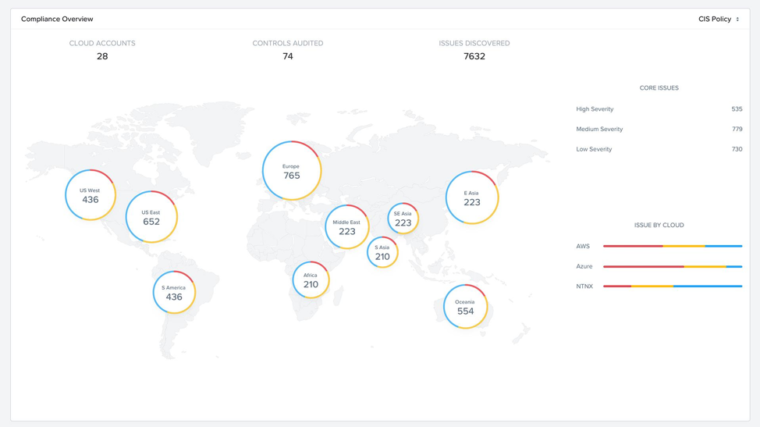Click the Controls Audited count 74
This screenshot has width=760, height=427.
point(288,57)
